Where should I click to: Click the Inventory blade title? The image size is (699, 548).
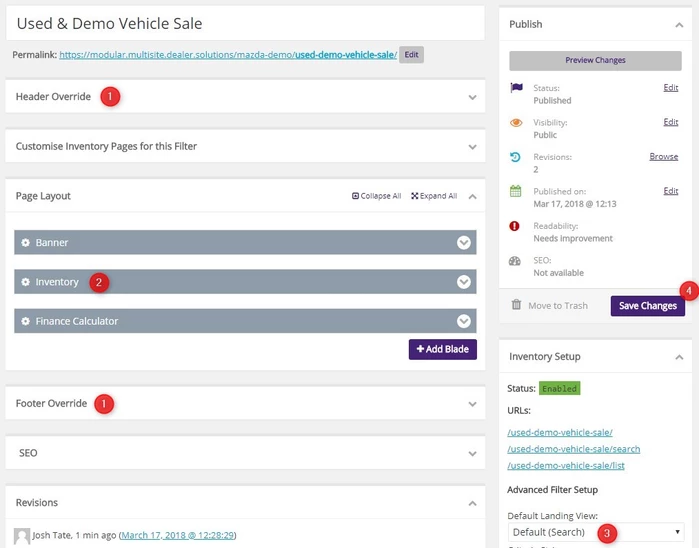click(57, 282)
